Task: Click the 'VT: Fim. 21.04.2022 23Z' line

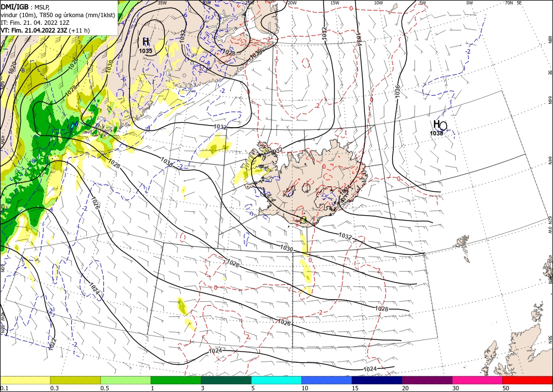Action: coord(34,30)
